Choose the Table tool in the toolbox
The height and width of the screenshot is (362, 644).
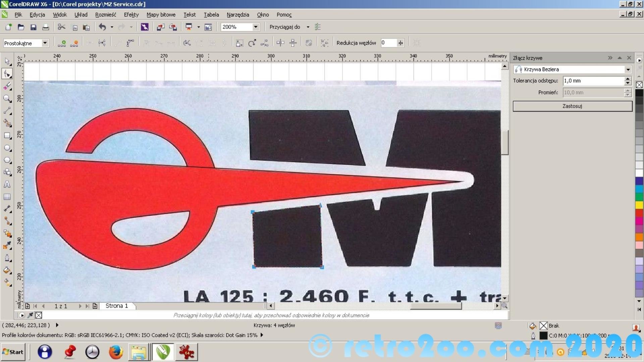(7, 197)
